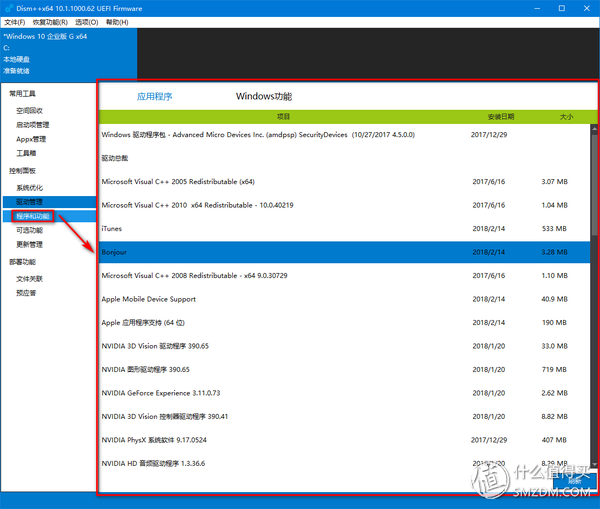Click the 3.07 MB size cell
The width and height of the screenshot is (600, 509).
point(554,181)
